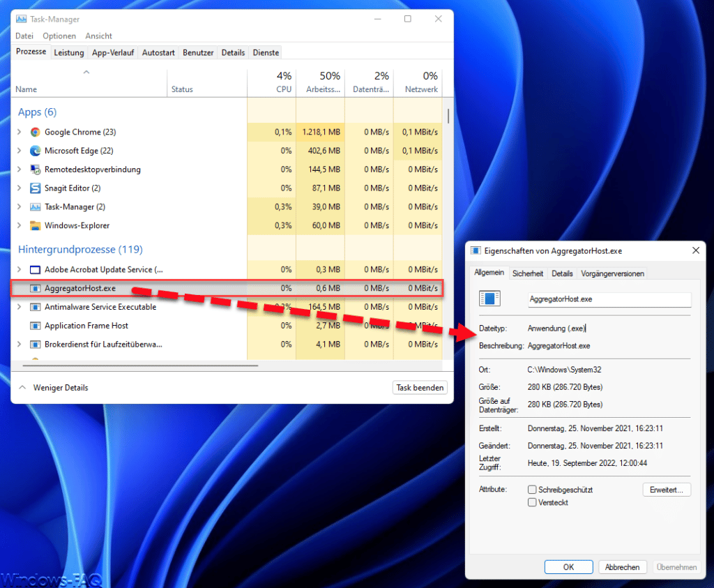The image size is (714, 588).
Task: Click the Hintergrundprozesse (119) group heading
Action: [80, 250]
